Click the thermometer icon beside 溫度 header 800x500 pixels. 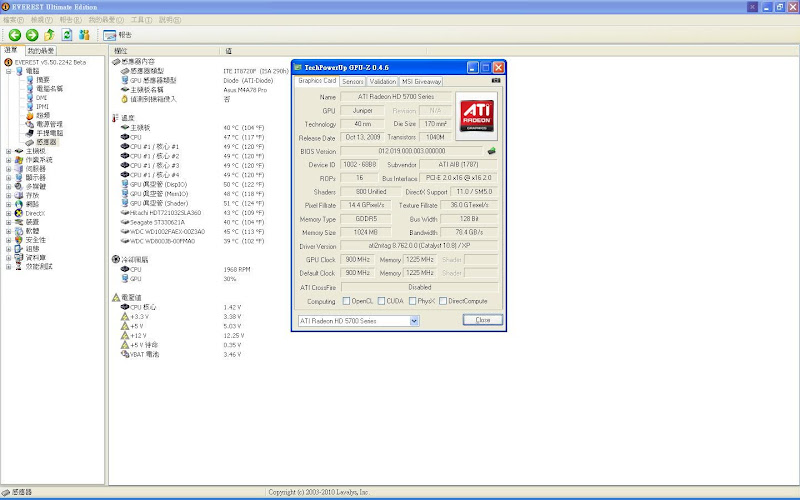115,118
